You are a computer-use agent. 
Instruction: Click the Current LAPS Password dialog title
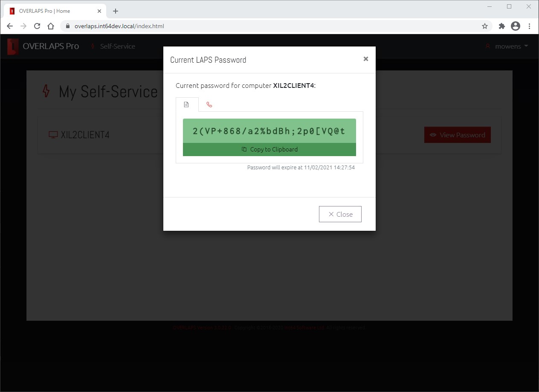(x=208, y=60)
